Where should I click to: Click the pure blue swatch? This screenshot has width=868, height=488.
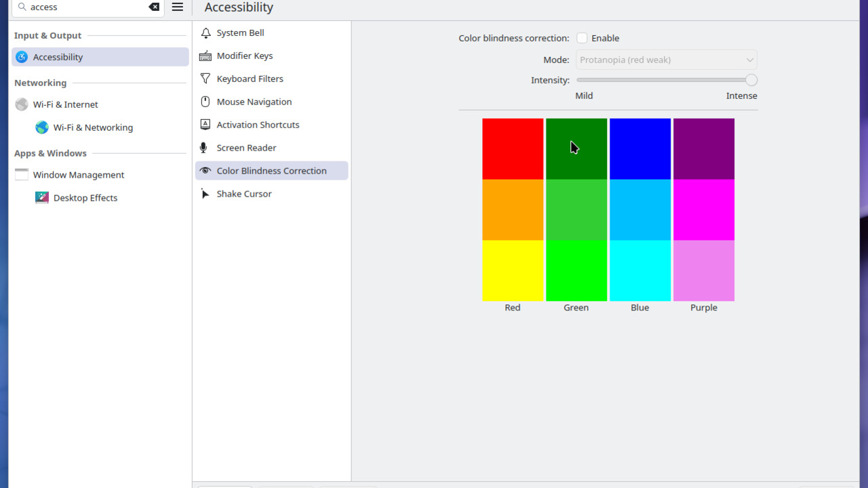(x=640, y=149)
